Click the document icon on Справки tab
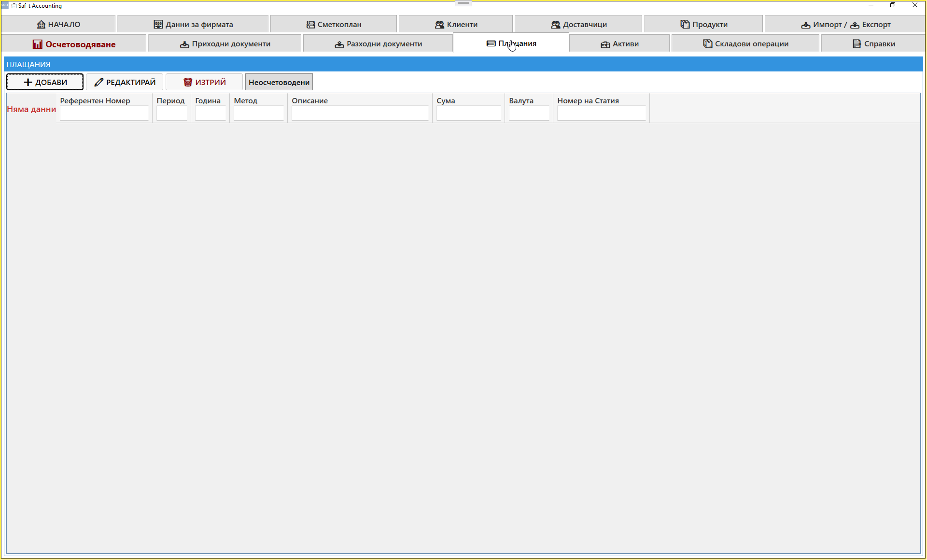 pyautogui.click(x=857, y=43)
